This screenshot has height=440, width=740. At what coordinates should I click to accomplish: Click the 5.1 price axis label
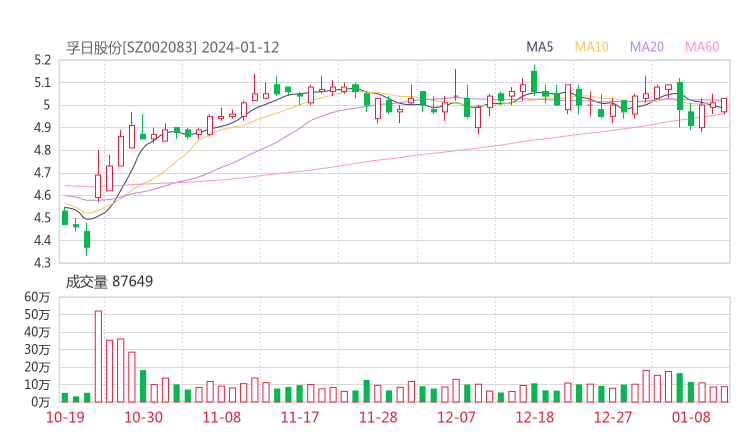pos(42,83)
